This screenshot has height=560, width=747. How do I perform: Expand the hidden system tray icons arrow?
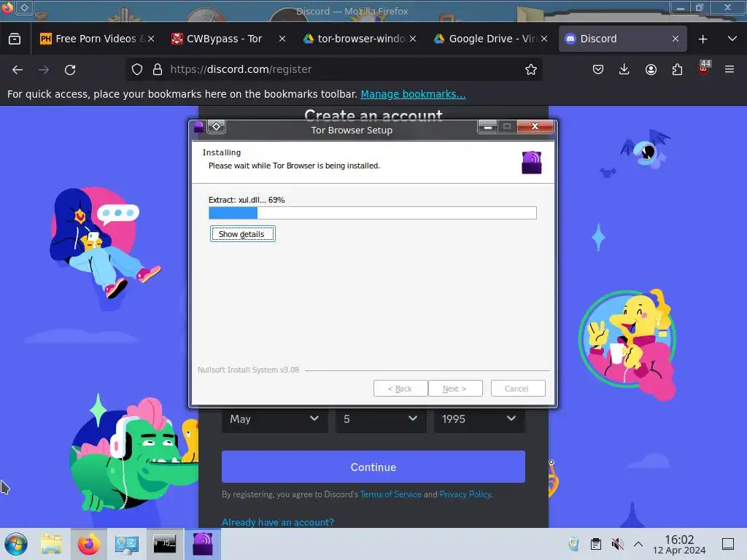point(638,544)
